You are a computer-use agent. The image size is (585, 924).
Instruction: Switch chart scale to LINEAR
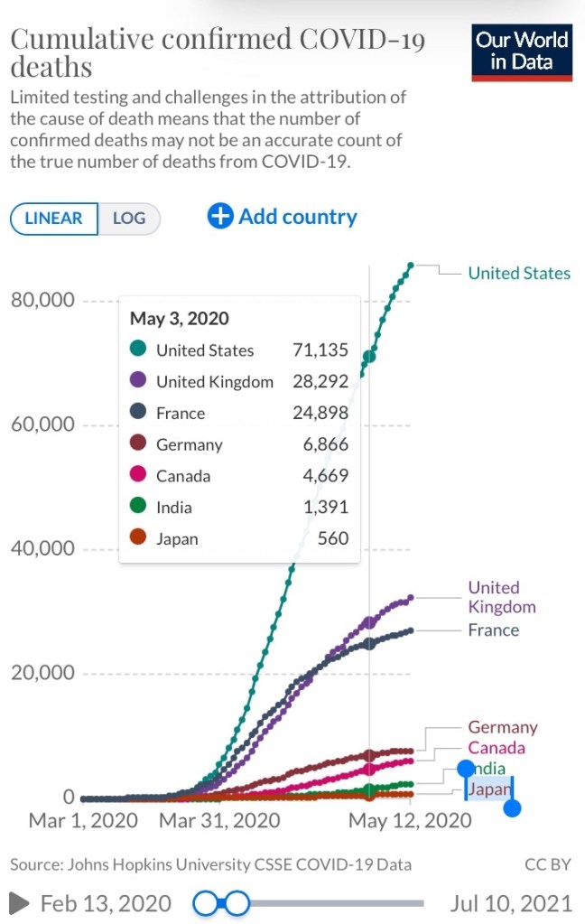[x=53, y=219]
